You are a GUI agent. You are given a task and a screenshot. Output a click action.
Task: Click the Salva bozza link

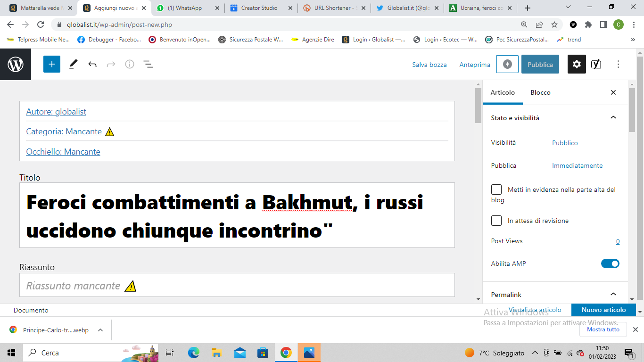coord(429,65)
